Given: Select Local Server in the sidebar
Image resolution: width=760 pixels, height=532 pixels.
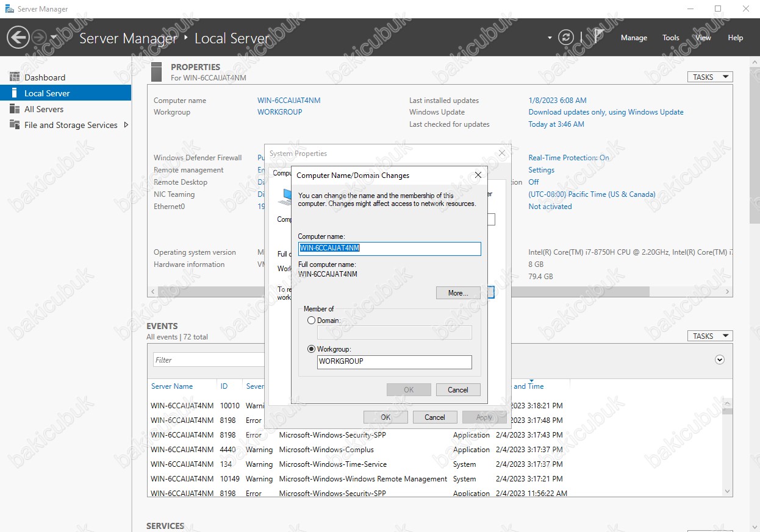Looking at the screenshot, I should coord(65,93).
